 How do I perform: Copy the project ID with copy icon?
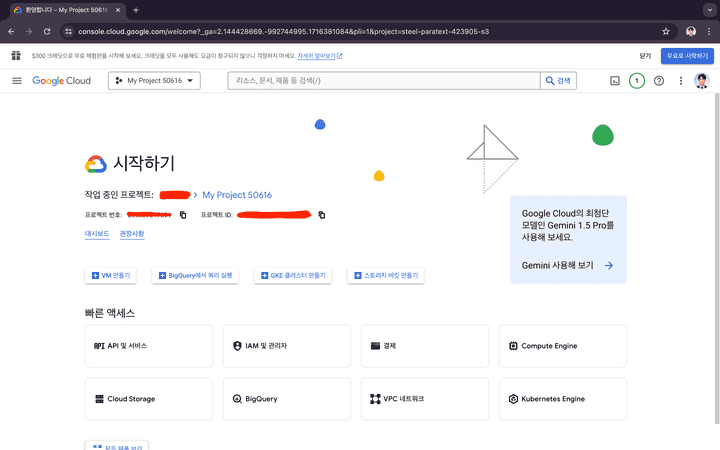point(321,215)
